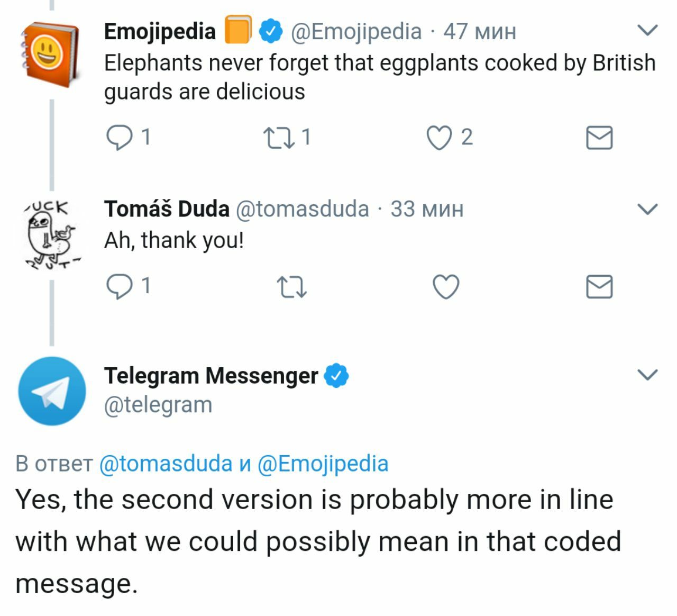Expand Tomáš Duda tweet options menu
Viewport: 677px width, 616px height.
point(647,209)
